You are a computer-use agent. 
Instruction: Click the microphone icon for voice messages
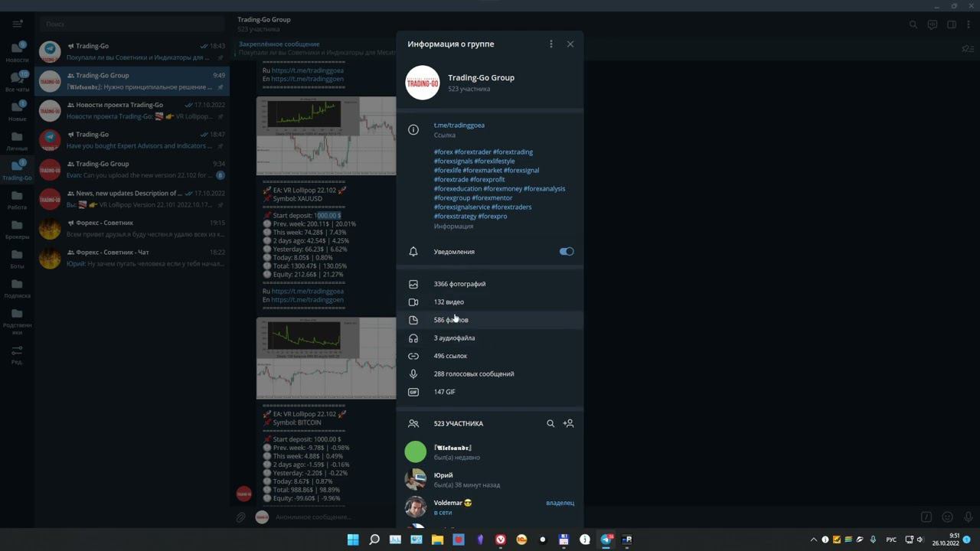point(413,374)
